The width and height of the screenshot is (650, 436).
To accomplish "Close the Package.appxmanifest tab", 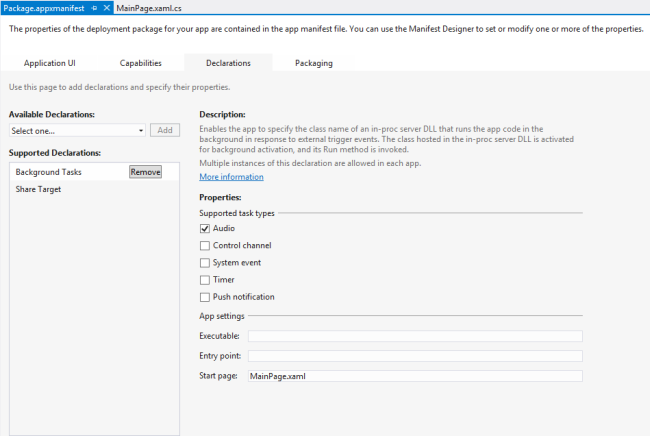I will pyautogui.click(x=106, y=7).
